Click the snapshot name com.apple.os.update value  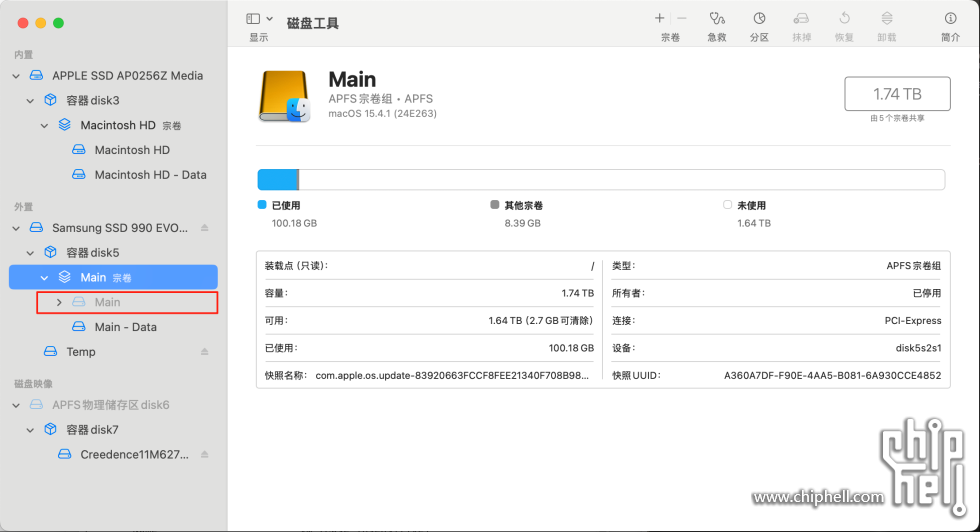pos(452,376)
